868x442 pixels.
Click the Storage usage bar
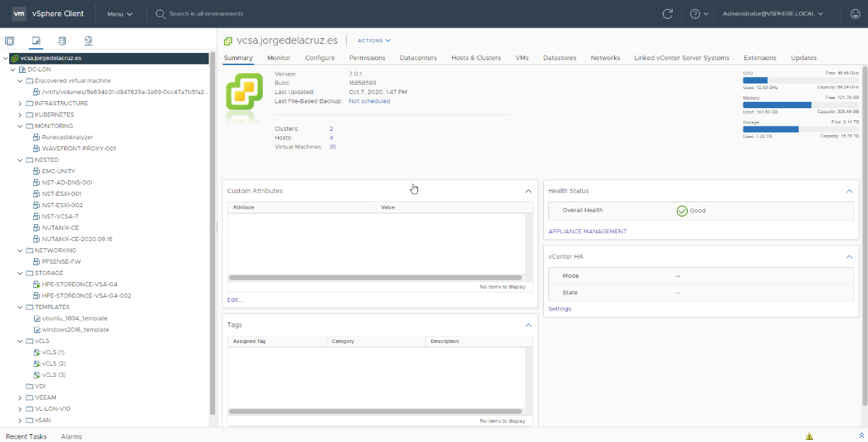pyautogui.click(x=801, y=129)
